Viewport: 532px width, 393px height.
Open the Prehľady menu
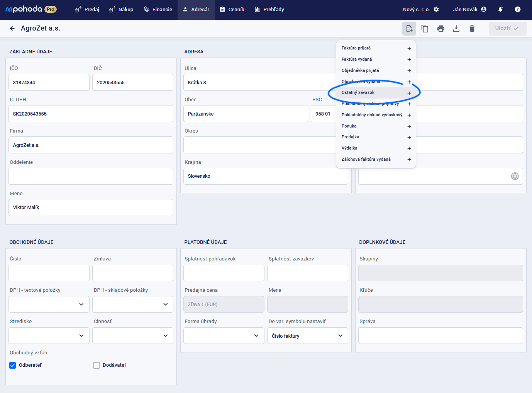269,10
